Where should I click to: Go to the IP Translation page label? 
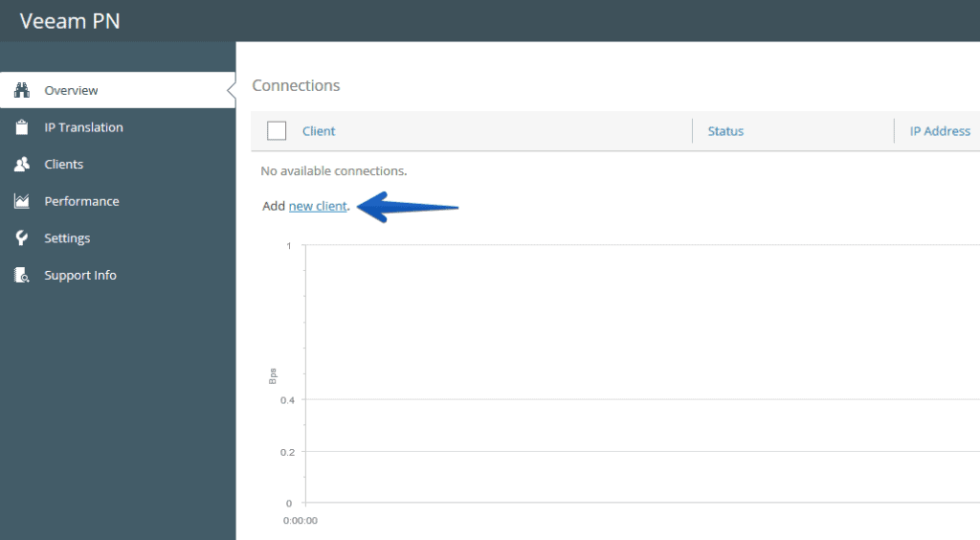click(83, 127)
